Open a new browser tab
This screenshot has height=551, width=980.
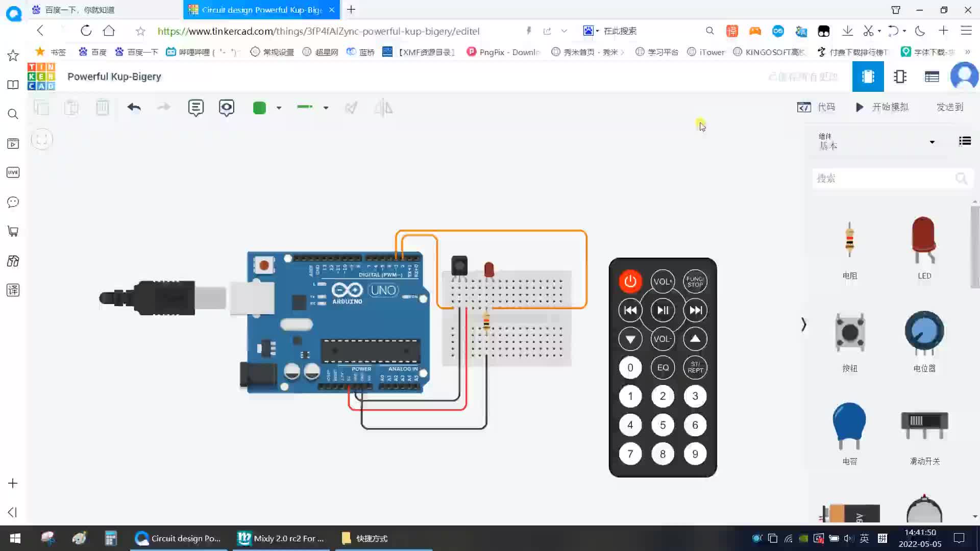[351, 10]
